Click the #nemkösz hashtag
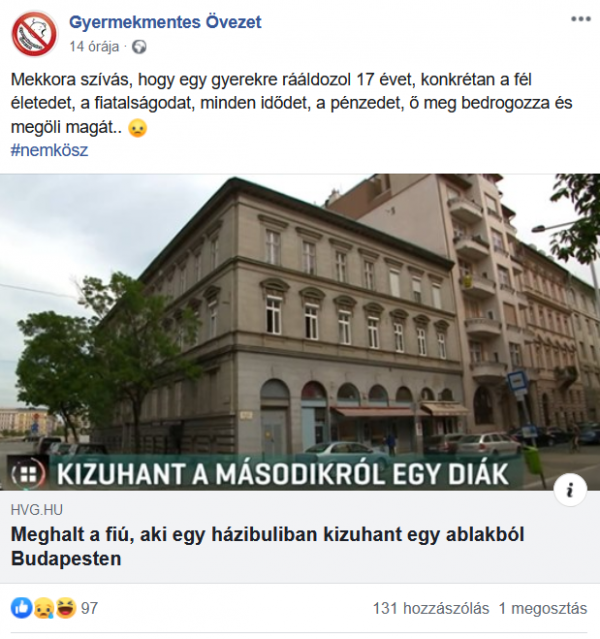The height and width of the screenshot is (639, 600). 49,150
